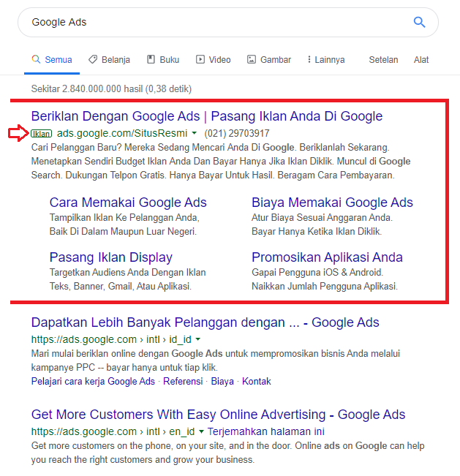Screen dimensions: 460x476
Task: Click 'Pelajari cara kerja Google Ads' sublink
Action: [93, 381]
